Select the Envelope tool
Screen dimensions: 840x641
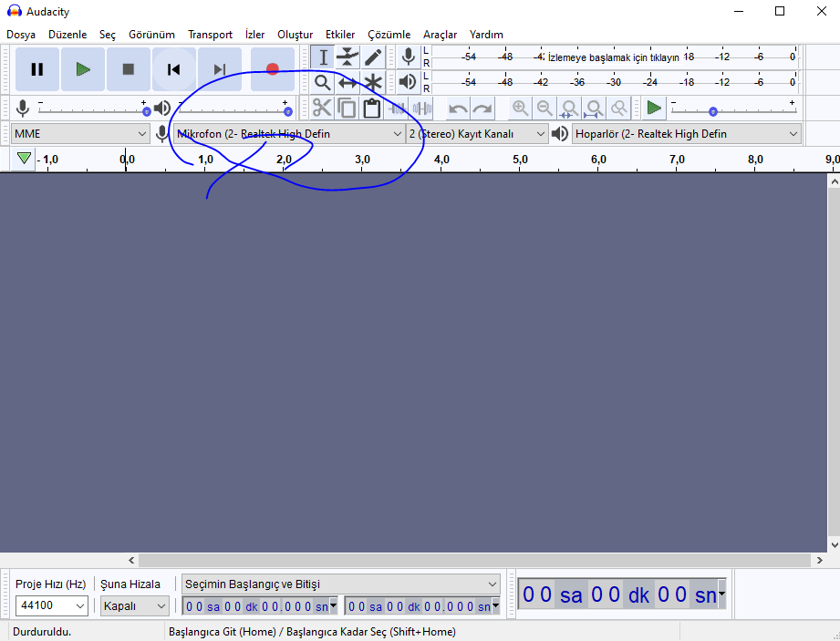coord(347,57)
